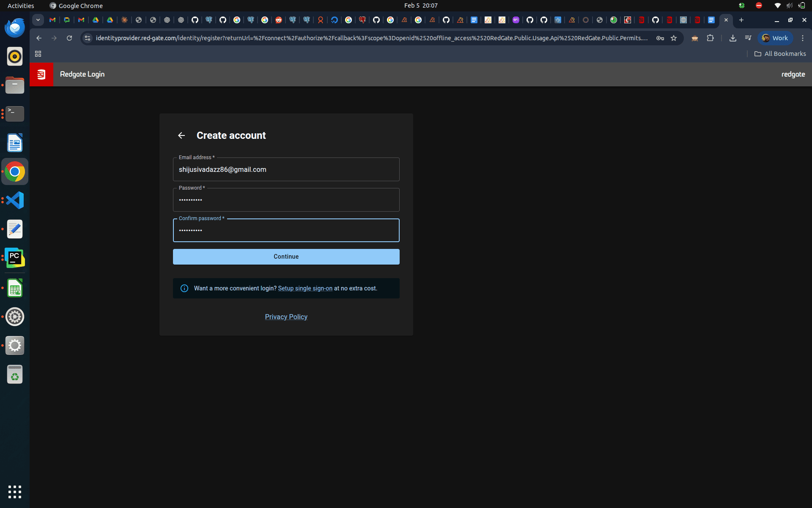Open the Privacy Policy link
This screenshot has height=508, width=812.
click(x=286, y=317)
